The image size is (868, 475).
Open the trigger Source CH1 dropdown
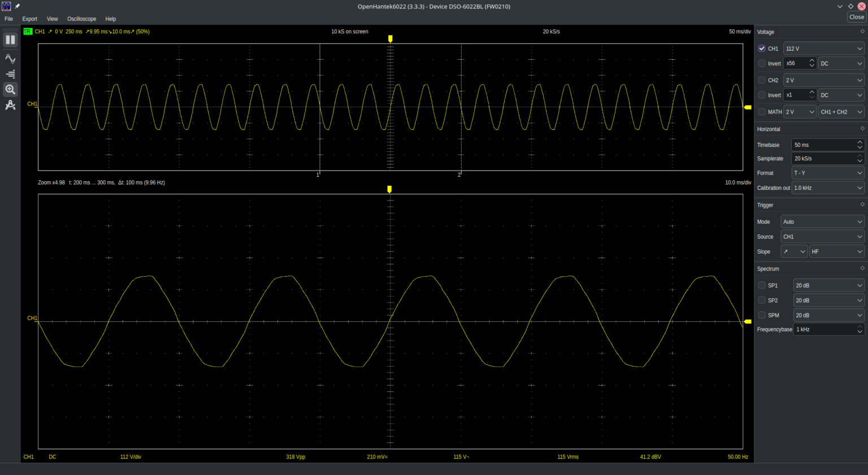[x=823, y=237]
